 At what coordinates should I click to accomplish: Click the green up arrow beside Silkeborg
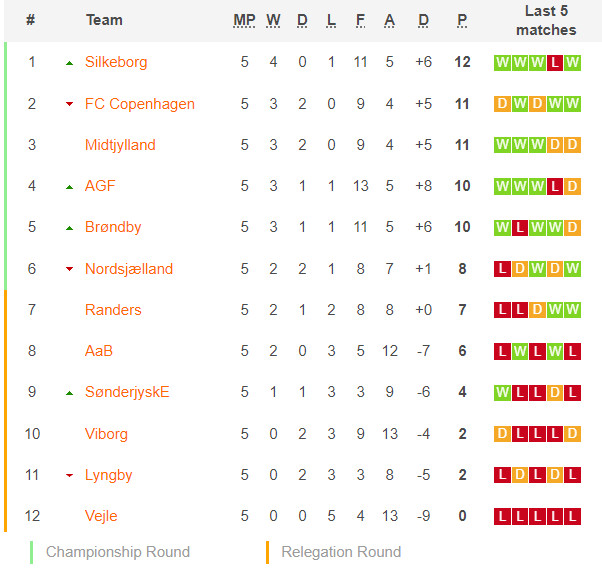69,63
